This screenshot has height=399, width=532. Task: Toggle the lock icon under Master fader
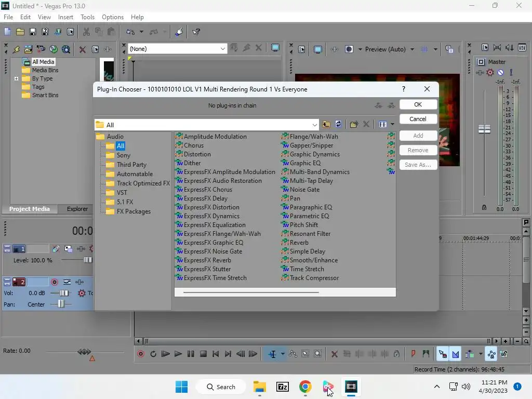tap(484, 207)
